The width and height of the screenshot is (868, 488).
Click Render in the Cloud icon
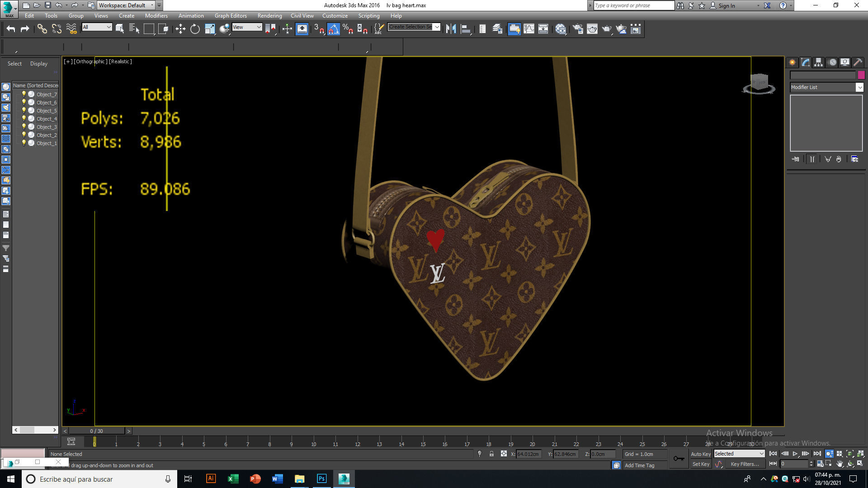tap(621, 29)
